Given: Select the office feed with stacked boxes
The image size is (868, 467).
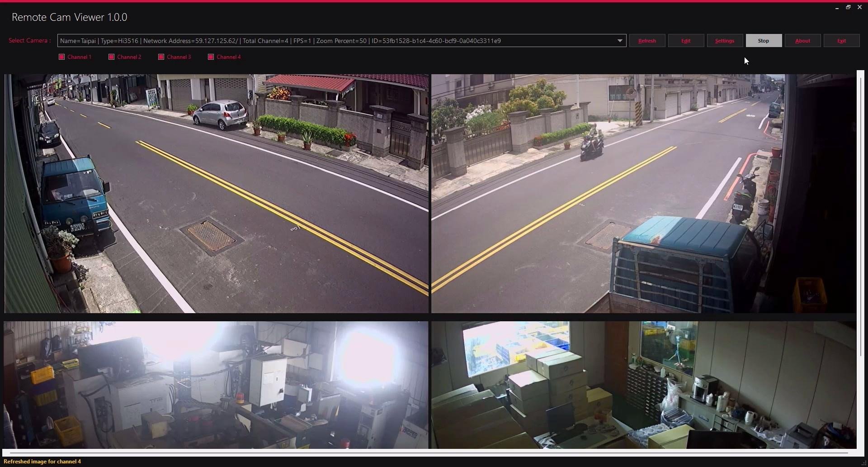Looking at the screenshot, I should [644, 385].
